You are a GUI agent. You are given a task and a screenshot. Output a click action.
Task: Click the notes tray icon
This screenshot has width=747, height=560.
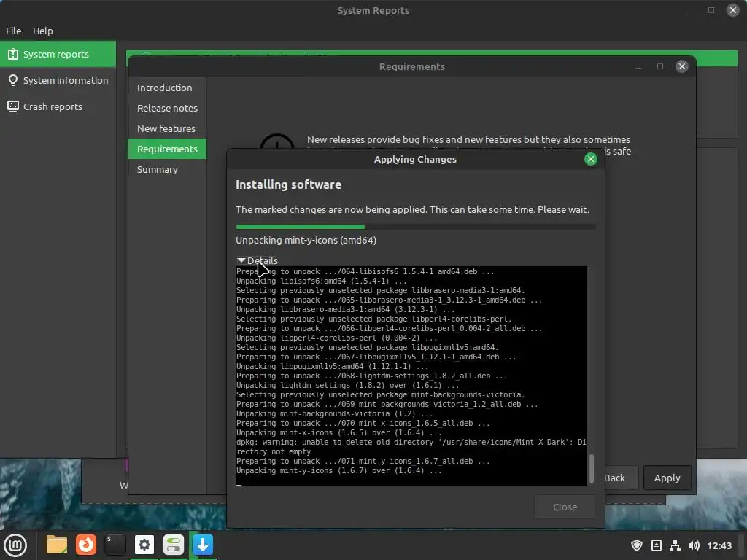(656, 545)
